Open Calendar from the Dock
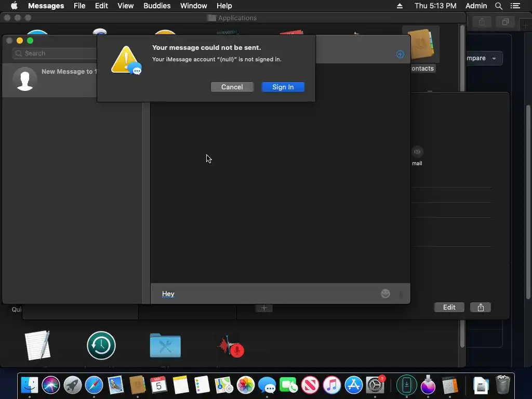Image resolution: width=532 pixels, height=399 pixels. pyautogui.click(x=159, y=385)
